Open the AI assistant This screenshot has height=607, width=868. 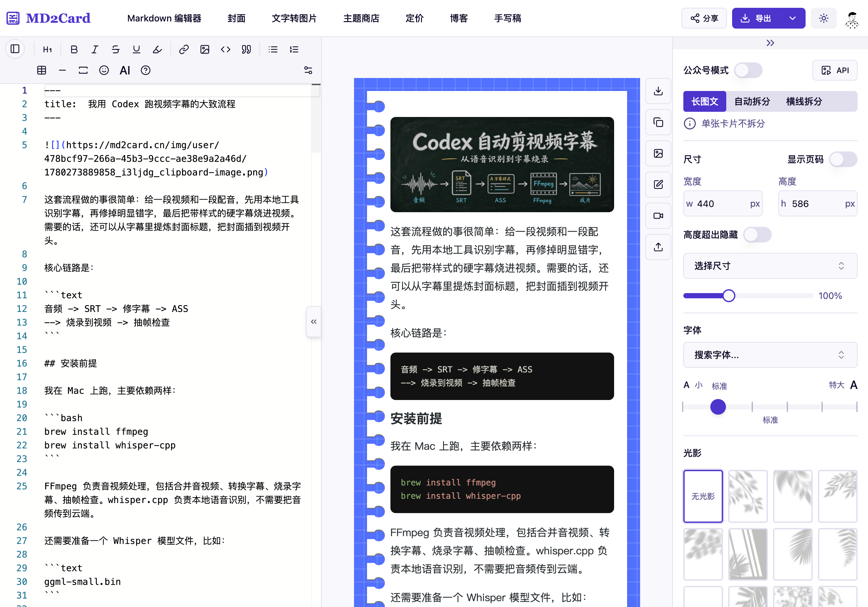click(125, 70)
